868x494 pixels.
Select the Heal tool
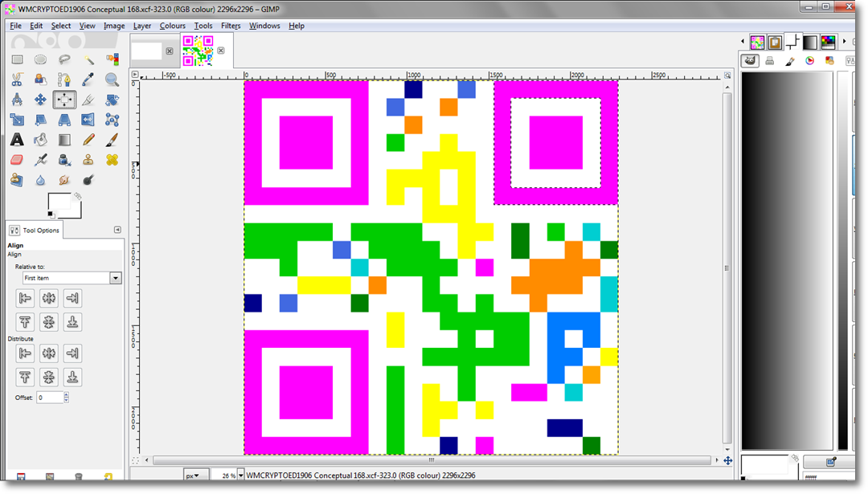pos(112,160)
